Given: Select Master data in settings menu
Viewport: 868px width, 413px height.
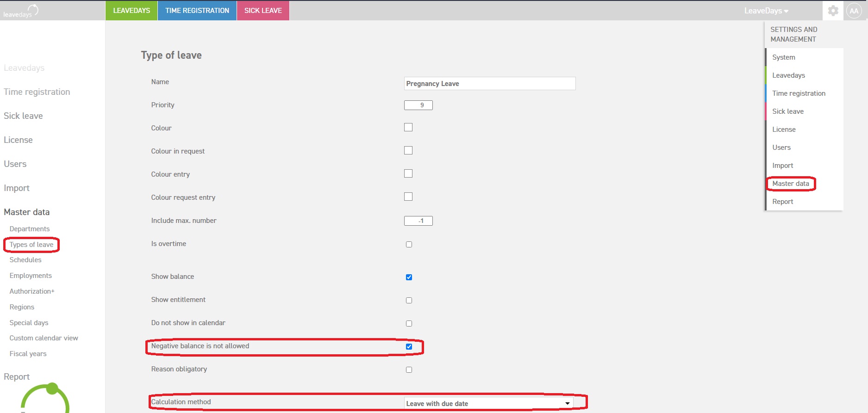Looking at the screenshot, I should pyautogui.click(x=791, y=184).
